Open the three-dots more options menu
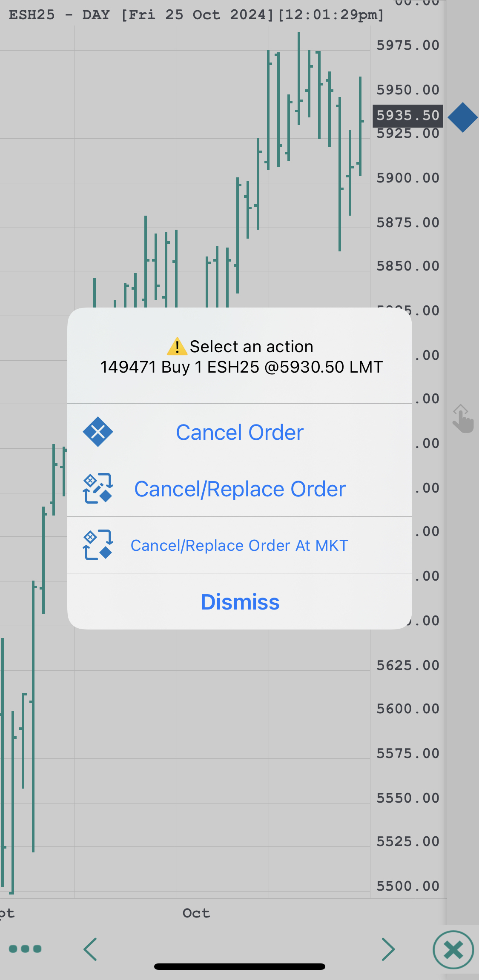 (25, 949)
